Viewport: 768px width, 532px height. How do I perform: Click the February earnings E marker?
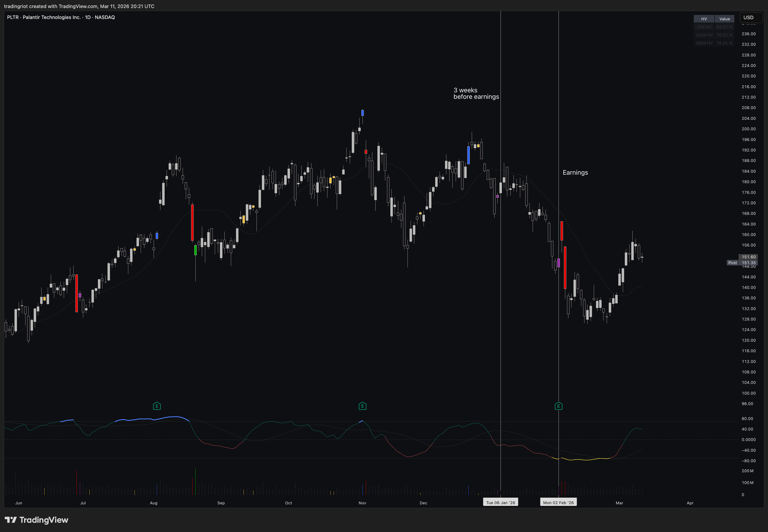pos(558,406)
